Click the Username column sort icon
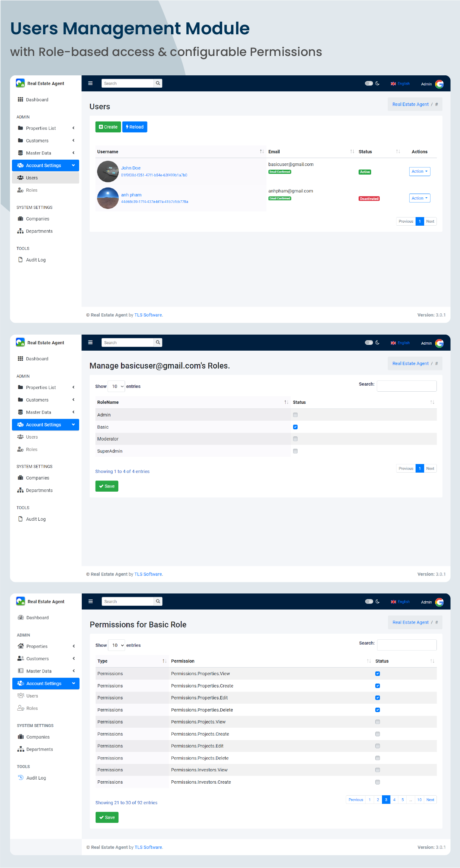 point(262,151)
